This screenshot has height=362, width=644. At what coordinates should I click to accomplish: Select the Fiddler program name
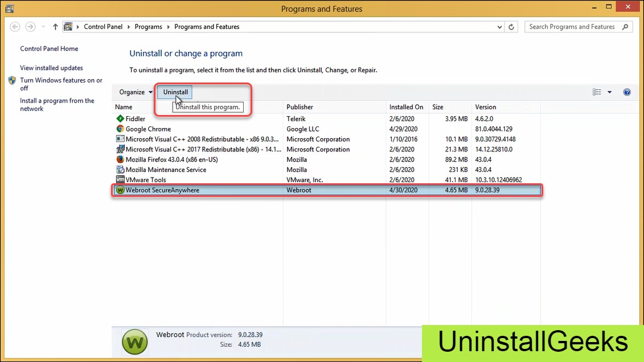(x=136, y=118)
